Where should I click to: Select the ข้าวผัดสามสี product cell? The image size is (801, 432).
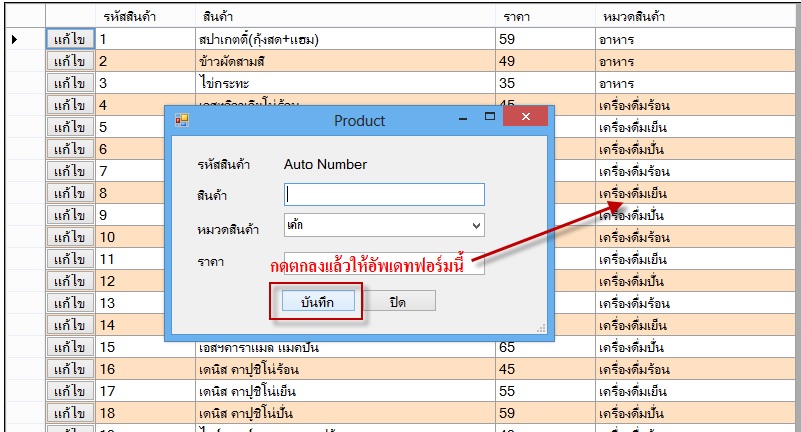pos(345,61)
